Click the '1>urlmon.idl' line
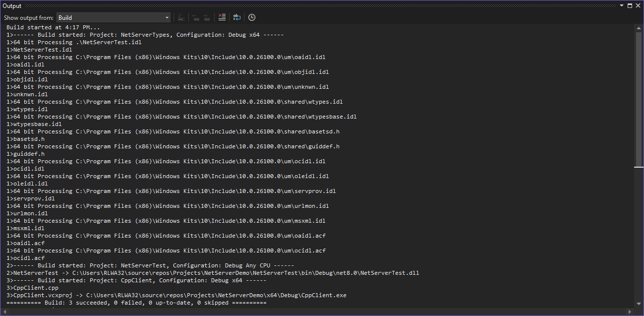The height and width of the screenshot is (316, 644). tap(27, 213)
